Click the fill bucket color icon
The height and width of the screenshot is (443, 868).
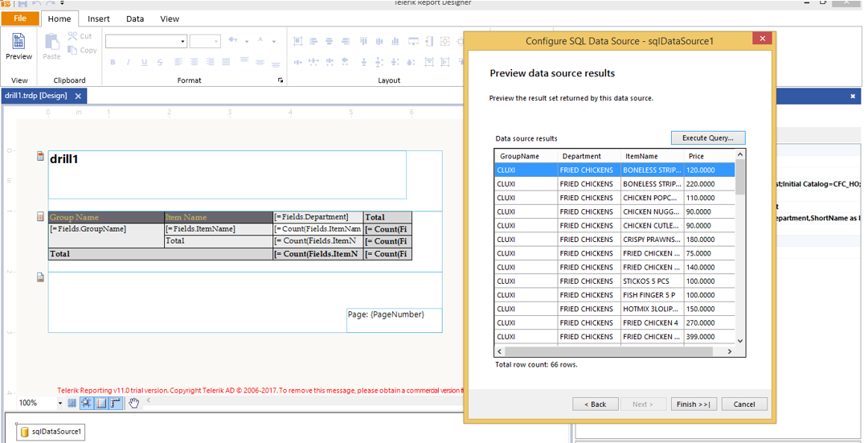pos(233,40)
